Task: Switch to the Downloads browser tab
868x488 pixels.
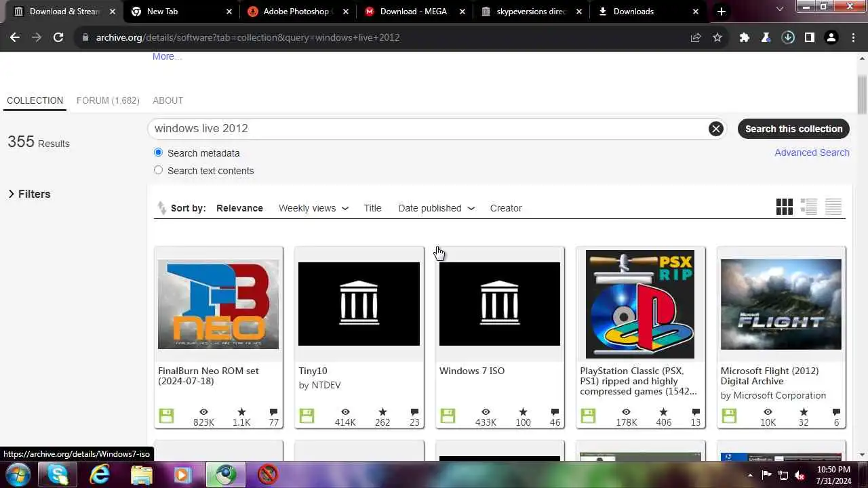Action: [x=648, y=12]
